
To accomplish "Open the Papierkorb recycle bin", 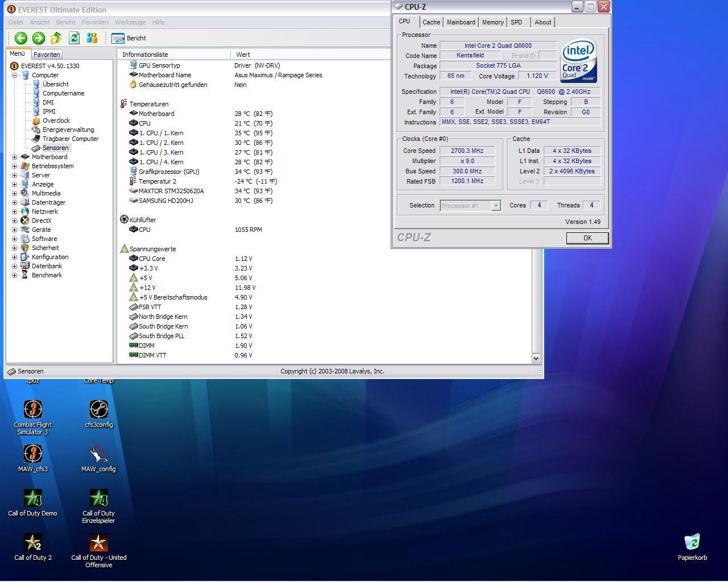I will [x=692, y=547].
